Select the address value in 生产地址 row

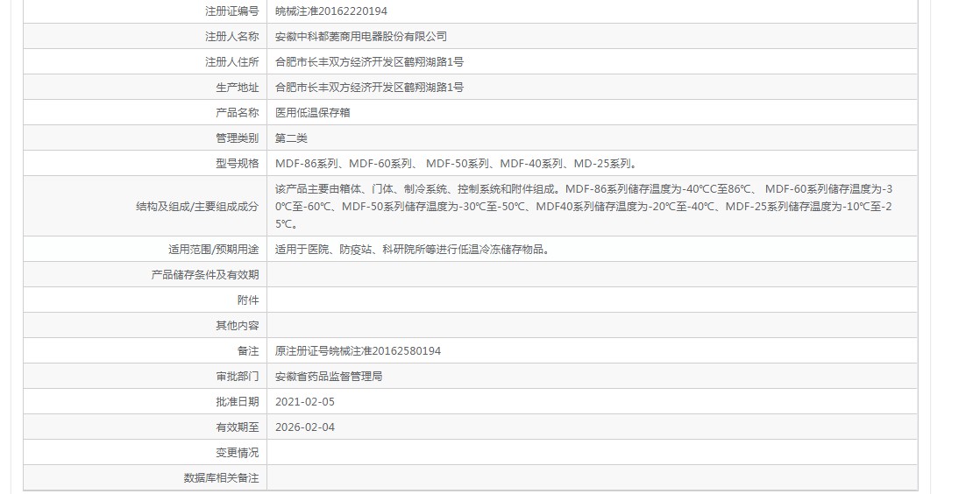click(369, 88)
